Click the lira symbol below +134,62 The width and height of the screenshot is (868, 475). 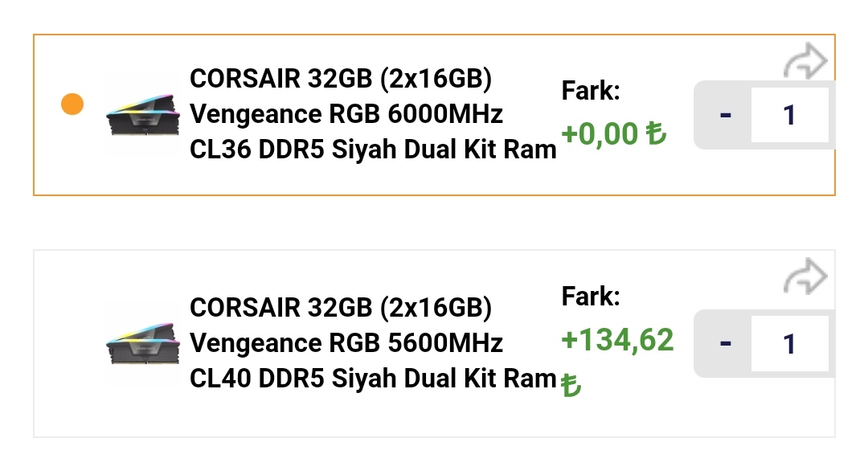tap(571, 385)
